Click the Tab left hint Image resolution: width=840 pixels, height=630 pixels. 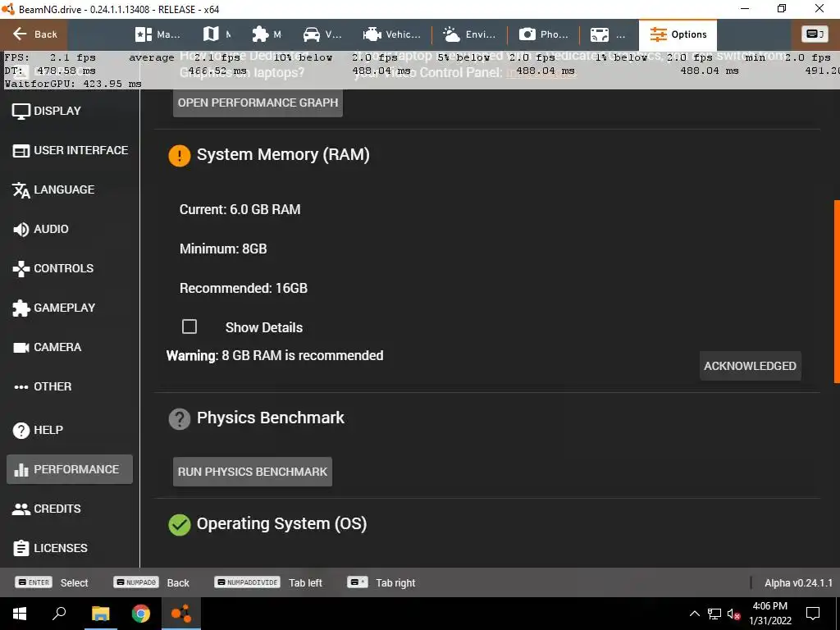268,583
